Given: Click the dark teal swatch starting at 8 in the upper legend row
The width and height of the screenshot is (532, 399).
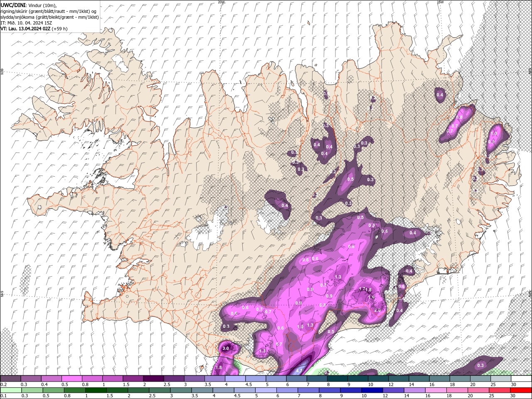Looking at the screenshot, I should point(337,379).
